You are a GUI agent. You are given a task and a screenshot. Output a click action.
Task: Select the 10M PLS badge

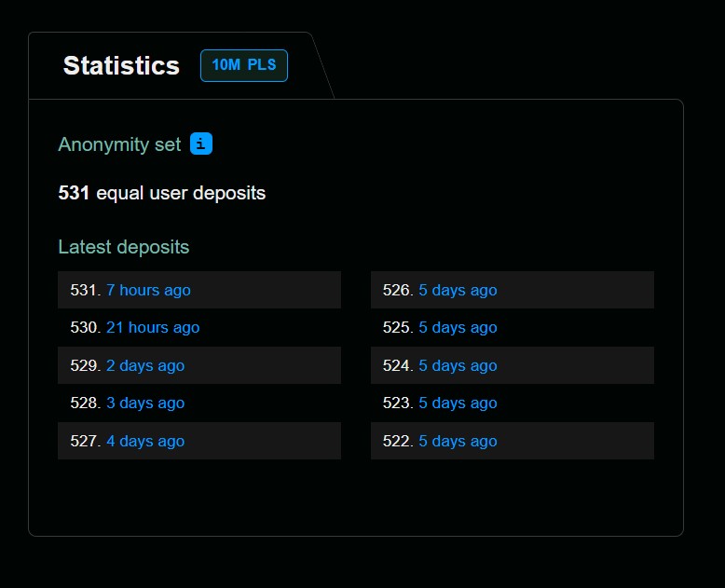point(244,65)
